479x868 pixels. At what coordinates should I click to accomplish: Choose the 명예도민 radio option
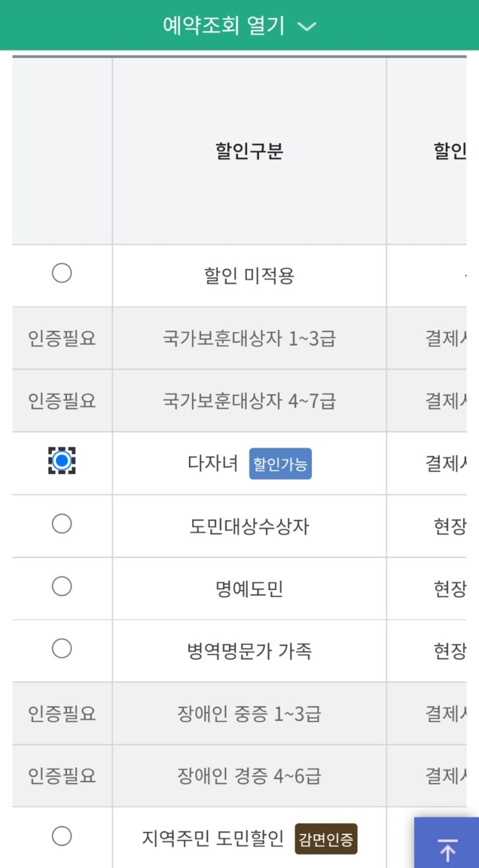62,586
